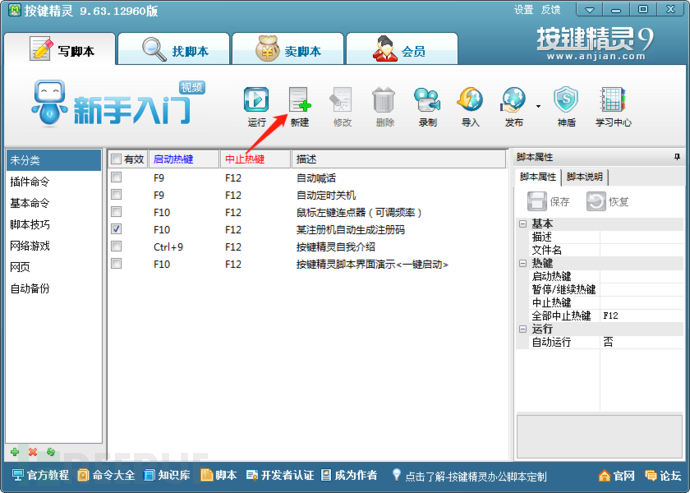Viewport: 690px width, 493px height.
Task: Click the 发布 (Publish) globe icon
Action: click(513, 99)
